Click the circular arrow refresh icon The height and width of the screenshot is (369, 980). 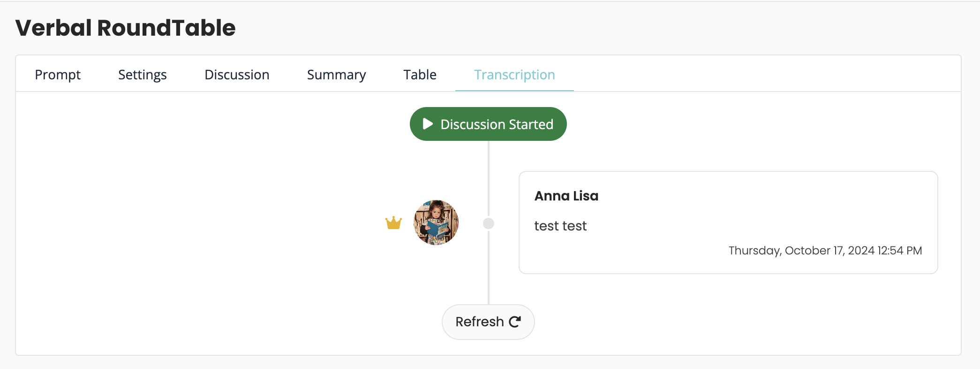(x=515, y=322)
